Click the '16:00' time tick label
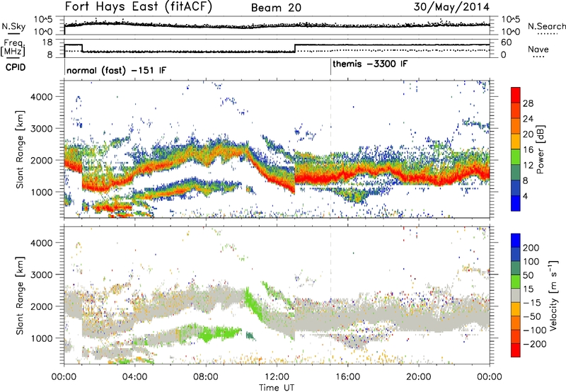The width and height of the screenshot is (566, 392). click(x=347, y=377)
